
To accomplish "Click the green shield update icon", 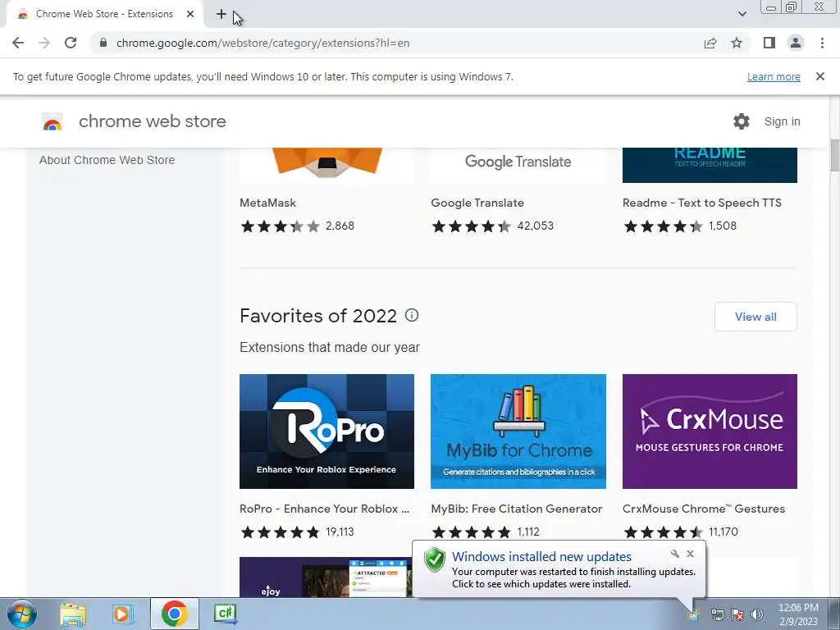I will [x=435, y=559].
